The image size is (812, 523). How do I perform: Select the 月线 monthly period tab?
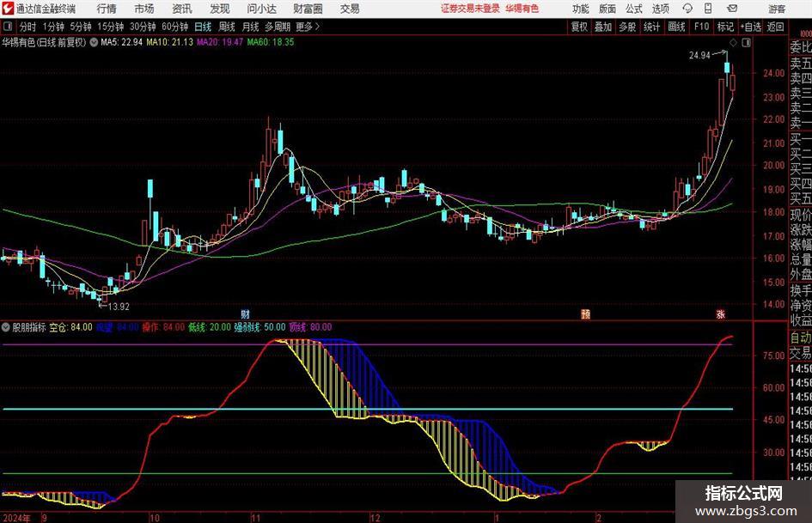coord(251,27)
